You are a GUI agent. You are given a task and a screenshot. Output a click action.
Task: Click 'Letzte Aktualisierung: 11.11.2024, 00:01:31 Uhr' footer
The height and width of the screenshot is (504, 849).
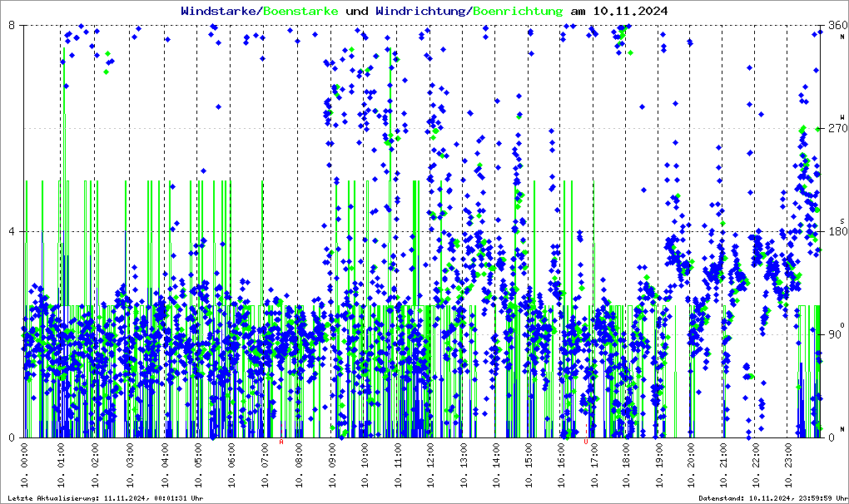pos(106,498)
